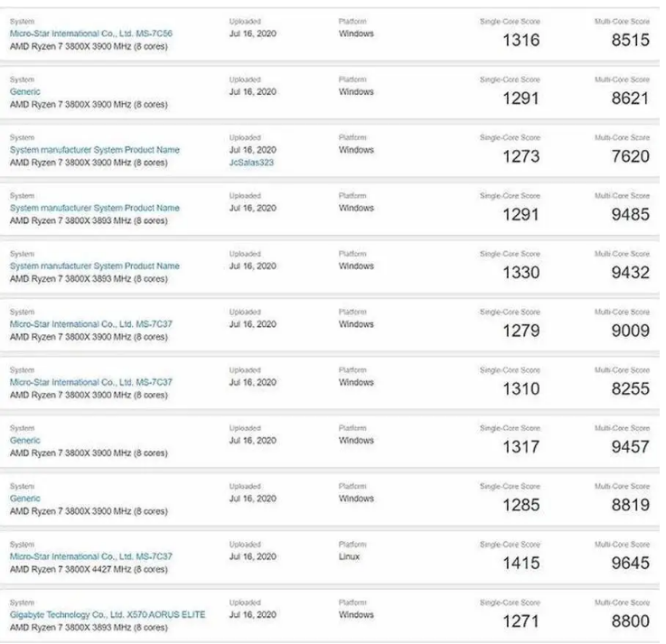Open System Product Name link scoring 7620
The image size is (666, 644).
(x=94, y=150)
